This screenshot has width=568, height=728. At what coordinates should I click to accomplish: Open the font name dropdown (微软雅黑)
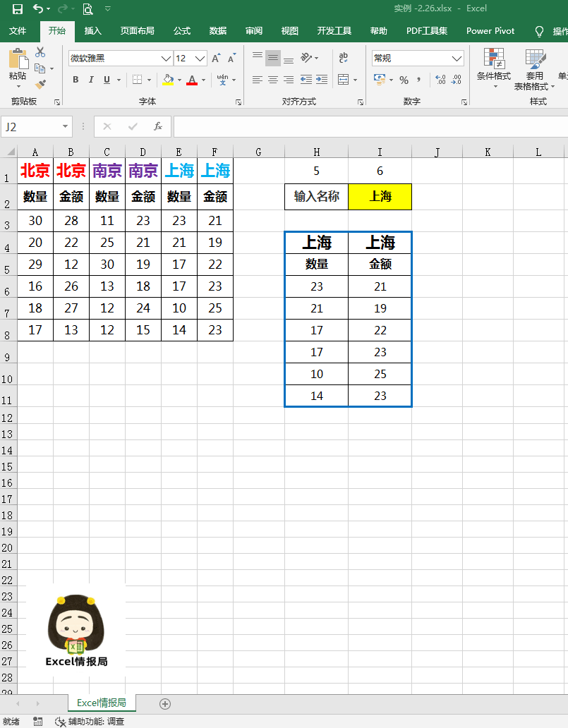[167, 59]
